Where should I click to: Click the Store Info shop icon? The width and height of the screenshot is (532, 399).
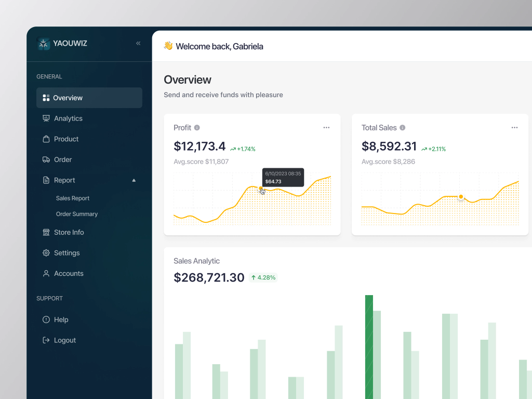[46, 232]
